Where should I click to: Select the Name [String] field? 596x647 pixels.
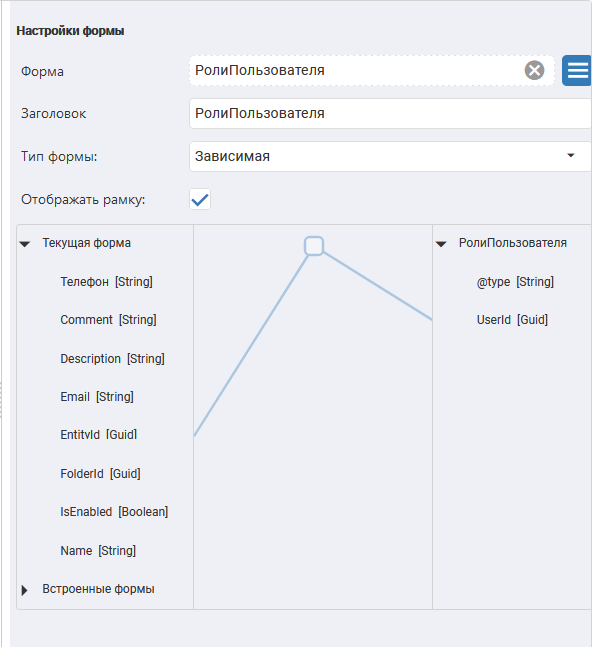[x=98, y=550]
